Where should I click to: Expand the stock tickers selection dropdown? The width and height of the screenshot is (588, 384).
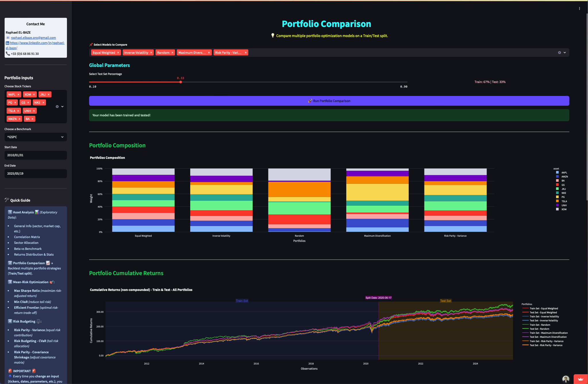(62, 106)
